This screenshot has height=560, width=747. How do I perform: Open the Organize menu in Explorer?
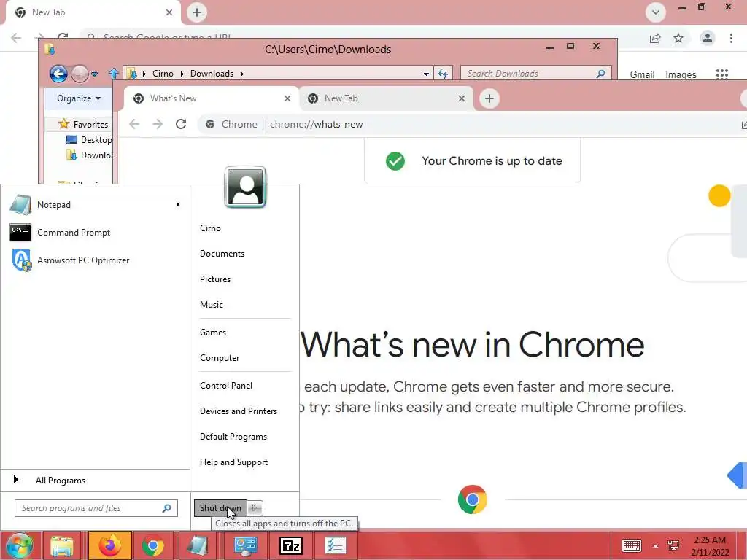pyautogui.click(x=79, y=98)
